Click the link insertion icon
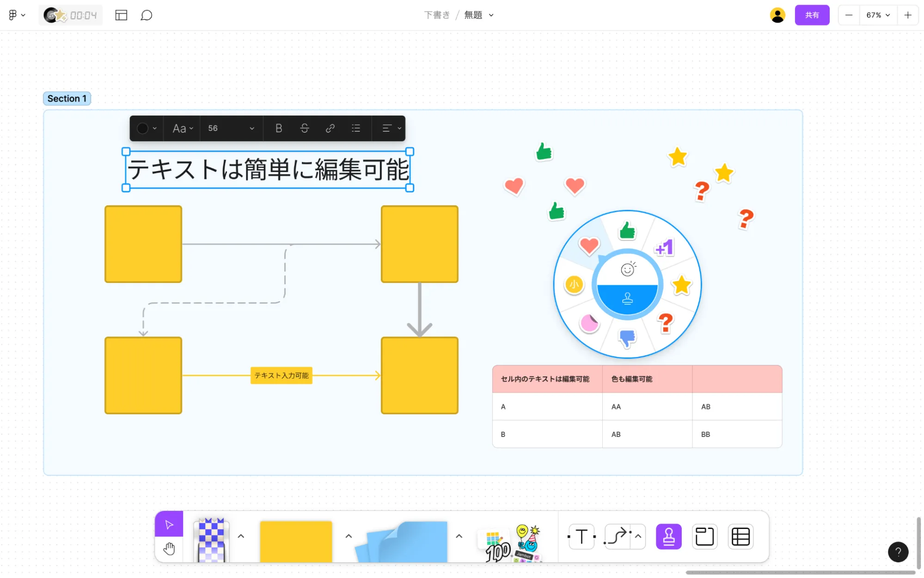 click(x=330, y=128)
